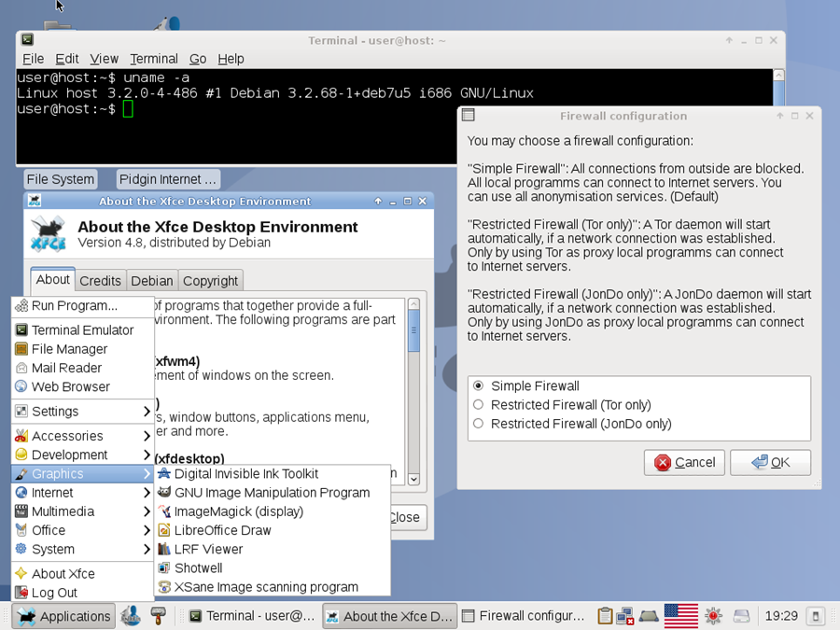Viewport: 840px width, 630px height.
Task: Click the drive tray icon near clock
Action: (x=741, y=616)
